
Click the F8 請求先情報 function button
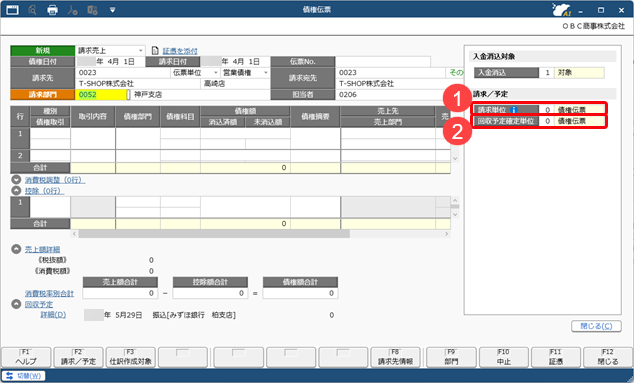pos(395,357)
